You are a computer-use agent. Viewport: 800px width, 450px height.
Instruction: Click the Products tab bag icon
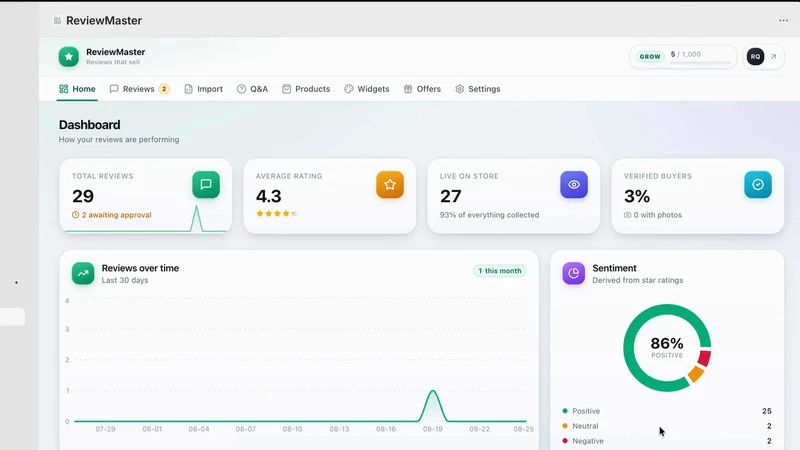(x=286, y=89)
